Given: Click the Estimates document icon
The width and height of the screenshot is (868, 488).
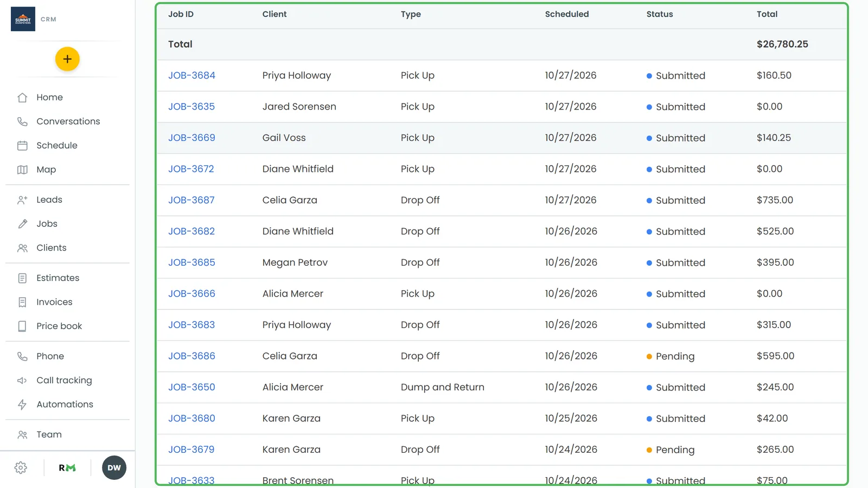Looking at the screenshot, I should pyautogui.click(x=22, y=278).
